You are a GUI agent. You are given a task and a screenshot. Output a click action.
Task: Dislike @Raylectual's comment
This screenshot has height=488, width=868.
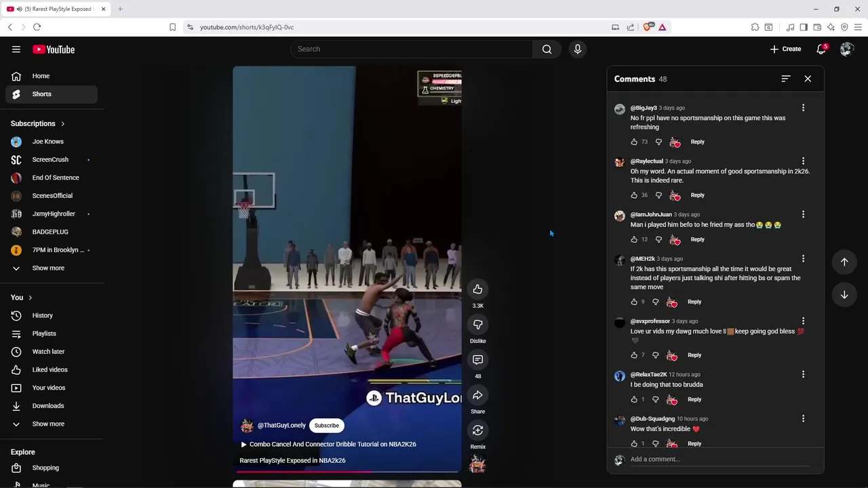[658, 195]
